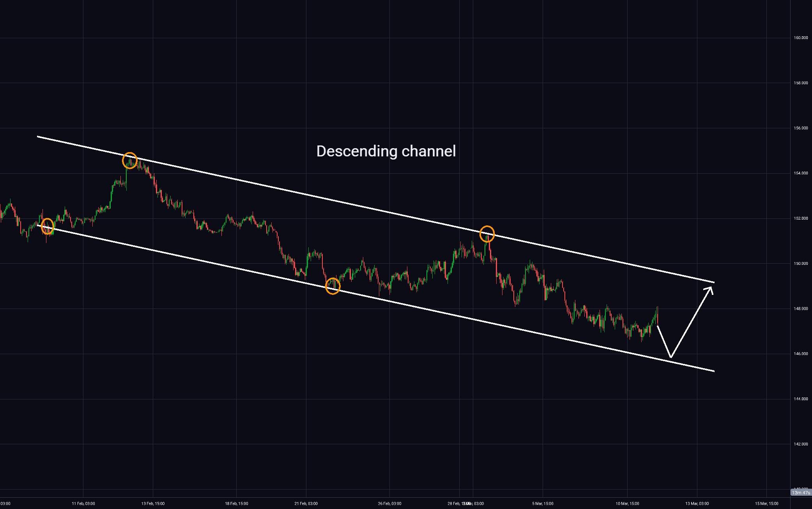The width and height of the screenshot is (812, 509).
Task: Click the "13m 47s" bar countdown label
Action: coord(801,493)
